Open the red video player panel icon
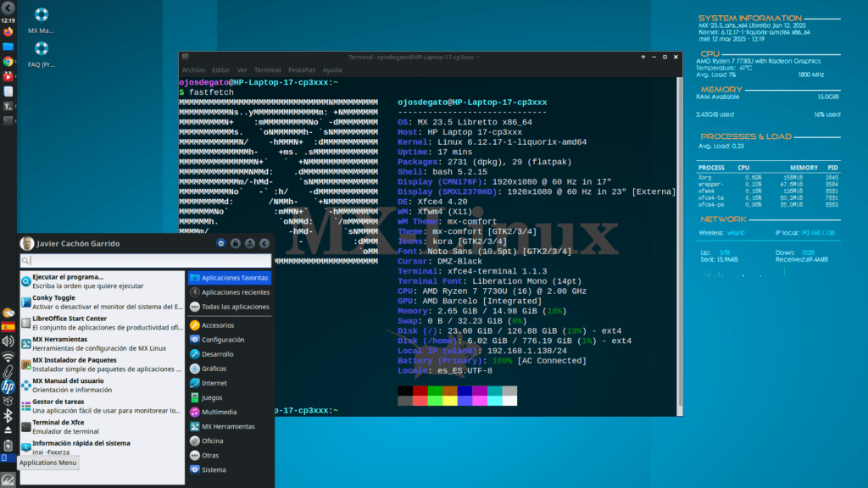The width and height of the screenshot is (868, 488). click(x=8, y=76)
